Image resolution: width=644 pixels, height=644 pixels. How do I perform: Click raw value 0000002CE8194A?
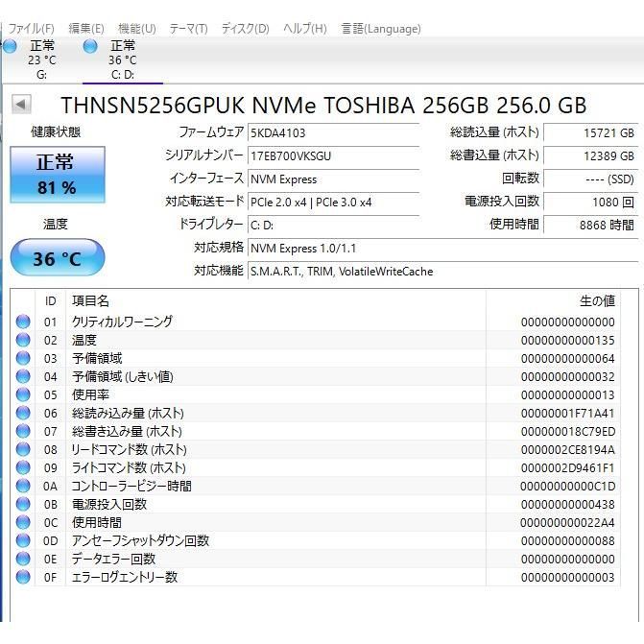(567, 450)
